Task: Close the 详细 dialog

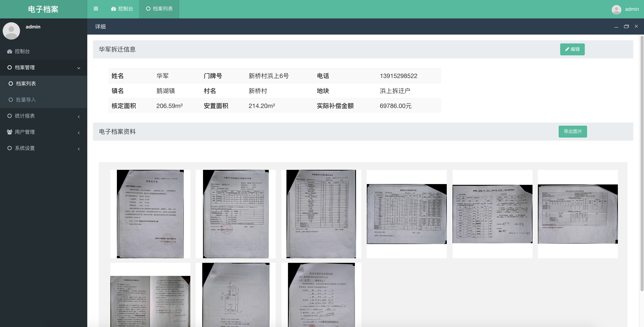Action: pos(636,26)
